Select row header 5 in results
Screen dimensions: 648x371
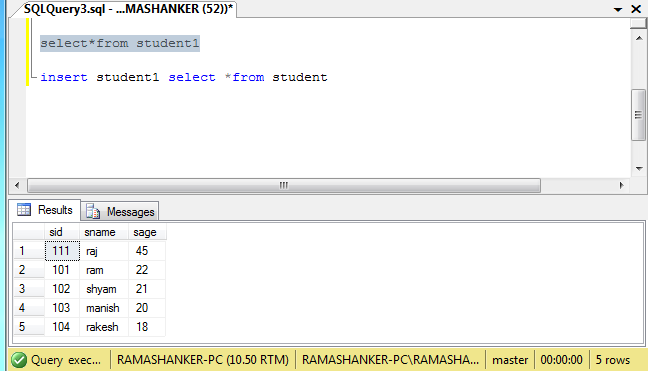pyautogui.click(x=29, y=327)
